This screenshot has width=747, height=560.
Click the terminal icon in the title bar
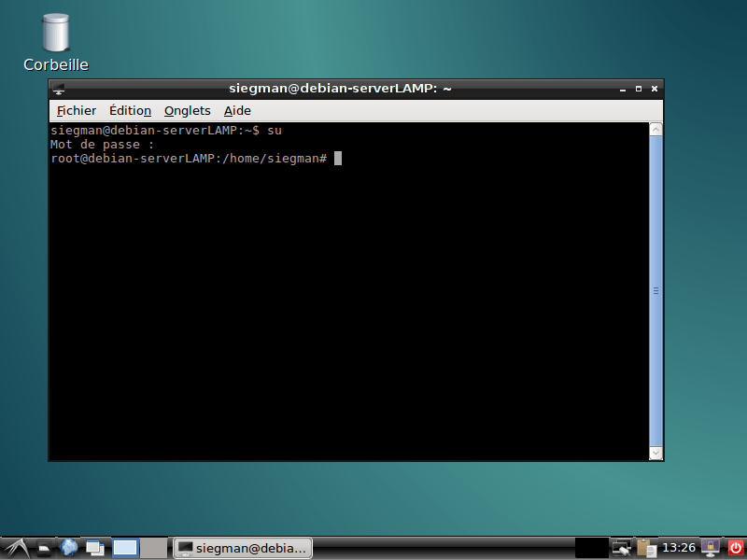58,89
